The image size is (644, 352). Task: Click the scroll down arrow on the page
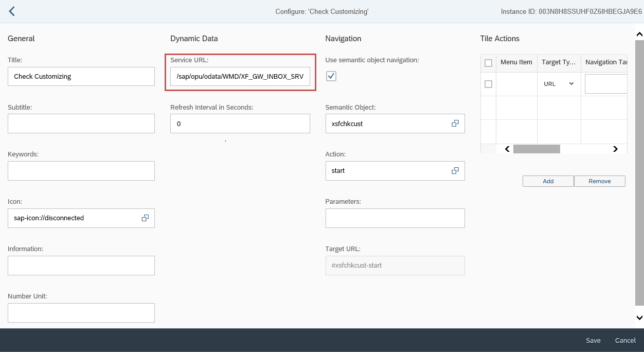638,318
